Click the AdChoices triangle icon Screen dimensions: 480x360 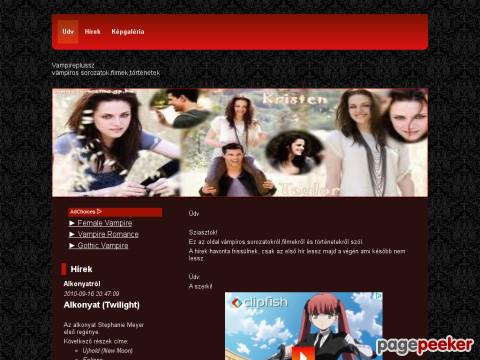(x=99, y=212)
